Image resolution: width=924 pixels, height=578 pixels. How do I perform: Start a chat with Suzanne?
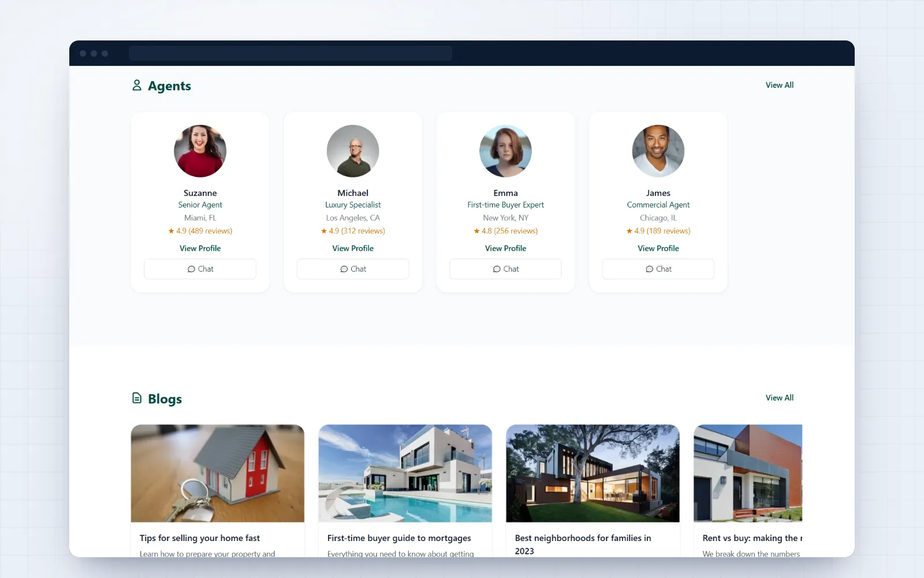[200, 269]
